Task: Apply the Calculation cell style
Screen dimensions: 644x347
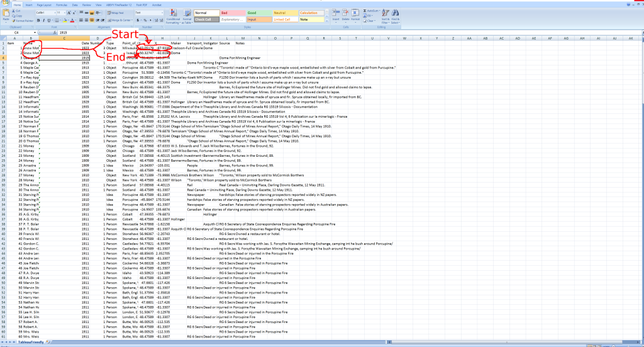Action: (312, 13)
